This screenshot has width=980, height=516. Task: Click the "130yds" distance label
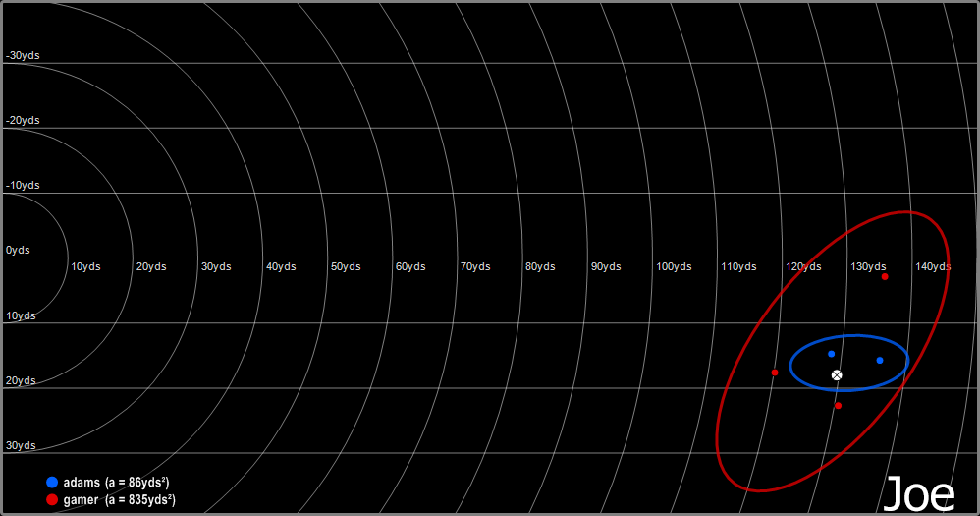click(868, 267)
